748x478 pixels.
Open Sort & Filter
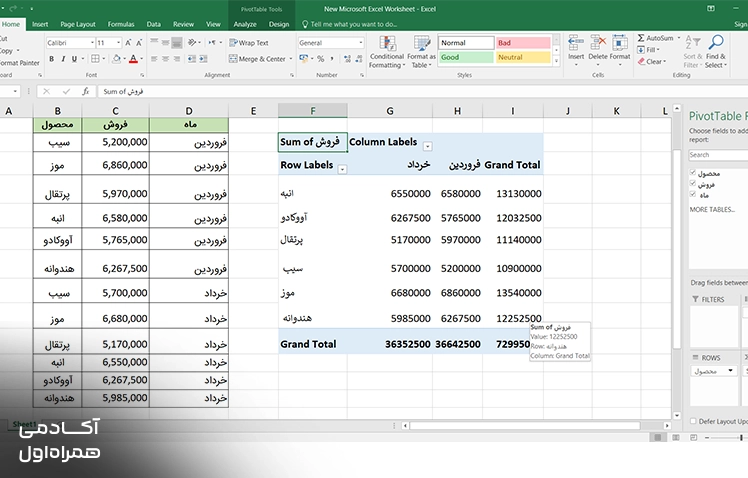pos(693,52)
